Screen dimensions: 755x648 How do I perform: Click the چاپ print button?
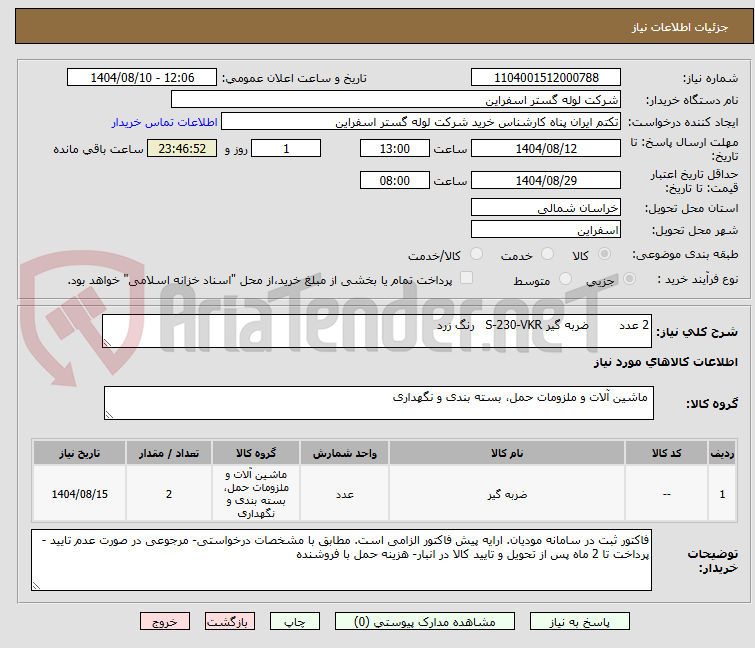295,621
